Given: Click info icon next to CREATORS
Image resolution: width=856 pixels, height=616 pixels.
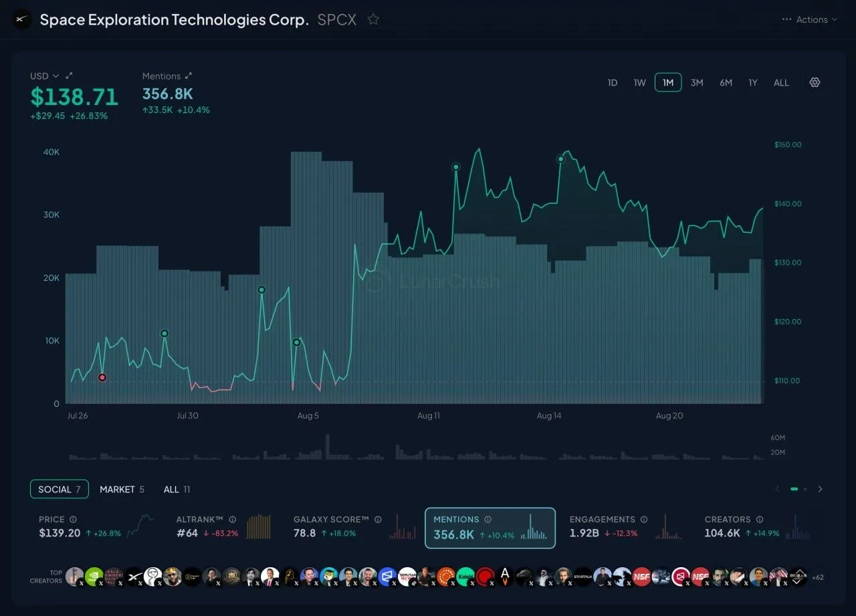Looking at the screenshot, I should pos(760,519).
